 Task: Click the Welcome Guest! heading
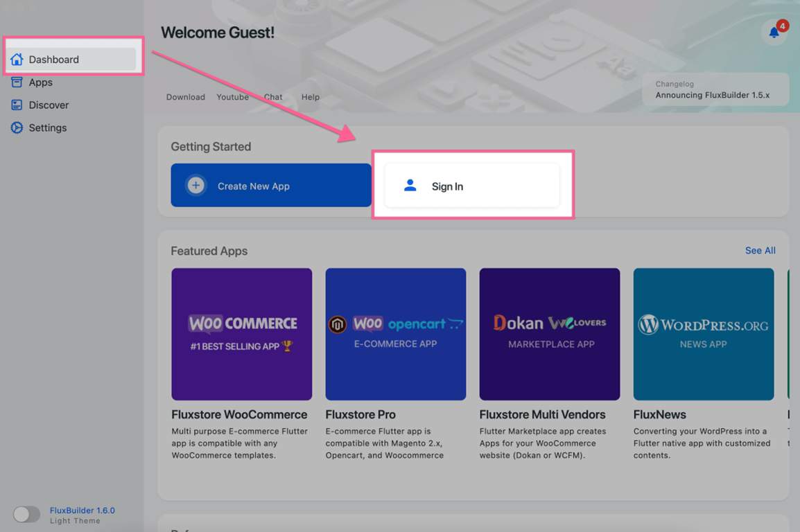click(218, 33)
